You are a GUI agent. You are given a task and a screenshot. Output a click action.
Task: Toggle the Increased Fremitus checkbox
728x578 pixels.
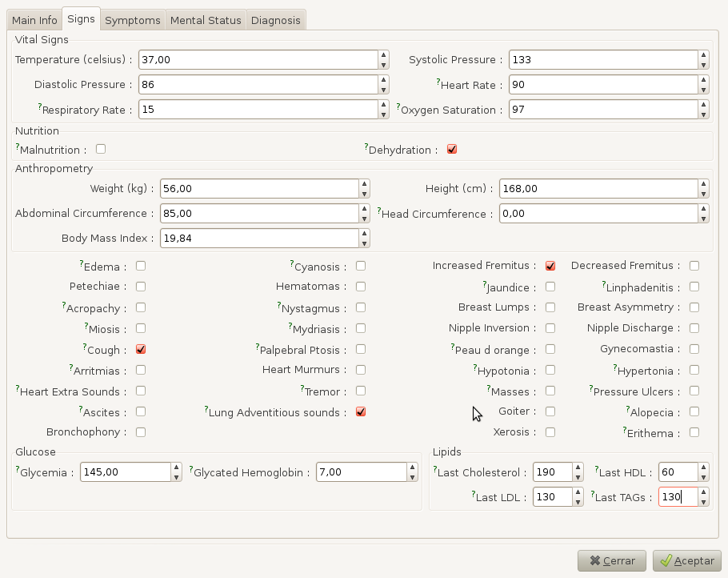550,266
